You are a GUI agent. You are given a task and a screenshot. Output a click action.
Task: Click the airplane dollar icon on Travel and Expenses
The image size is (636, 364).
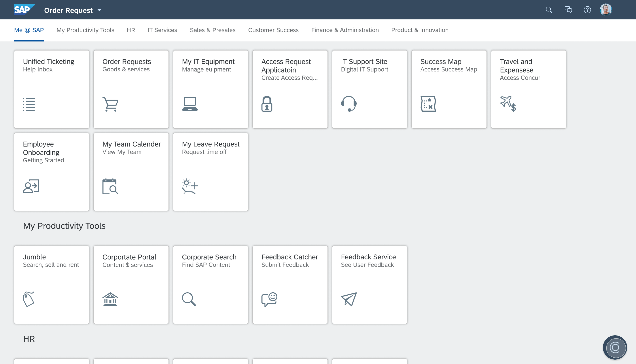point(508,104)
